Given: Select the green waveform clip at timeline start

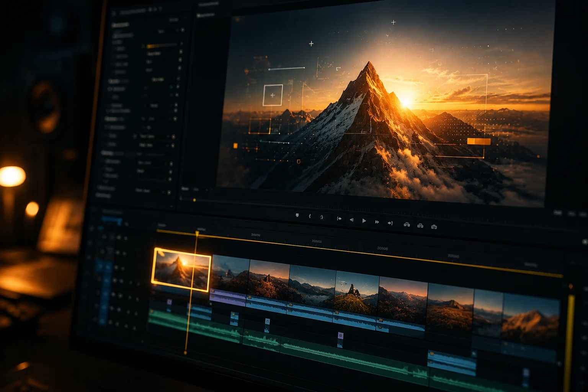Looking at the screenshot, I should coord(195,326).
